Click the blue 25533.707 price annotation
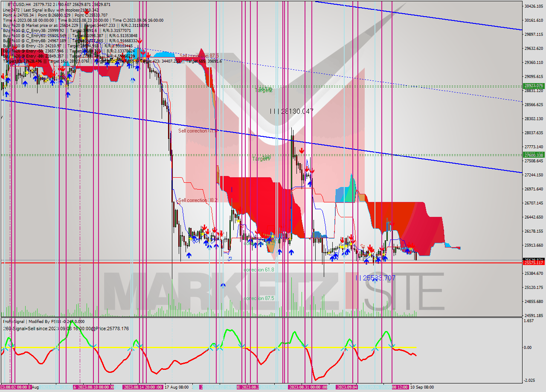 375,278
